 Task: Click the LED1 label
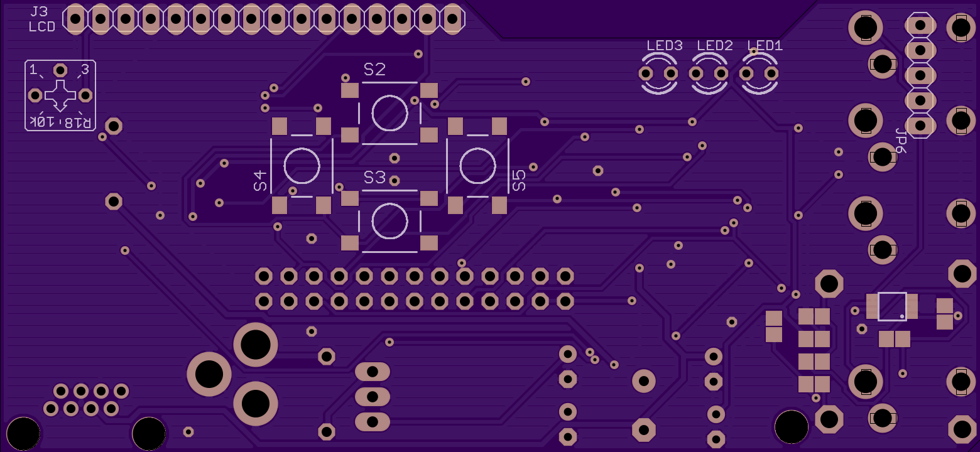[765, 46]
